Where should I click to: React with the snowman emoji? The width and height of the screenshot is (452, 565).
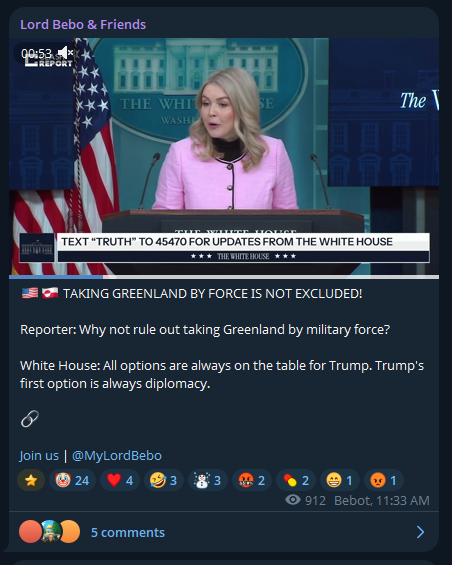point(208,480)
